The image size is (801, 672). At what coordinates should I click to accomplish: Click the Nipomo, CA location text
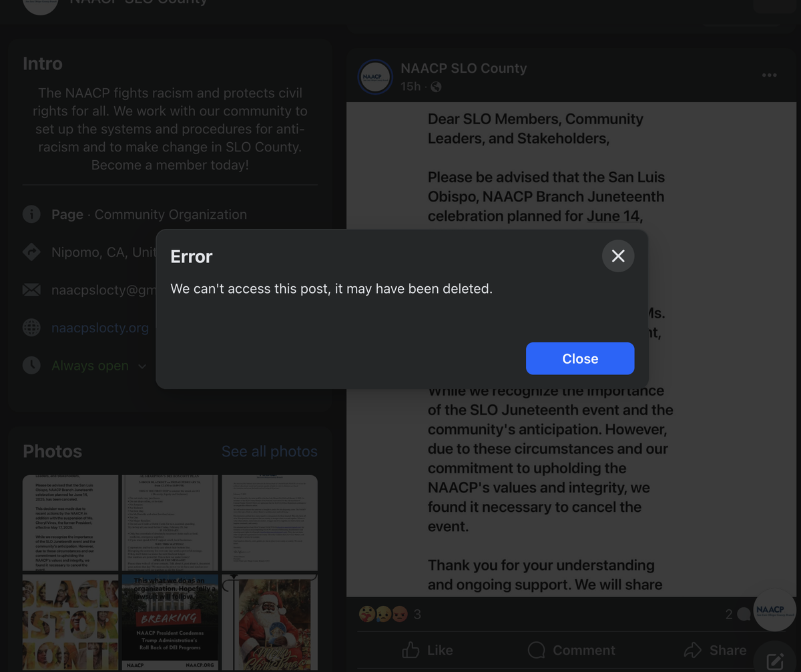103,252
